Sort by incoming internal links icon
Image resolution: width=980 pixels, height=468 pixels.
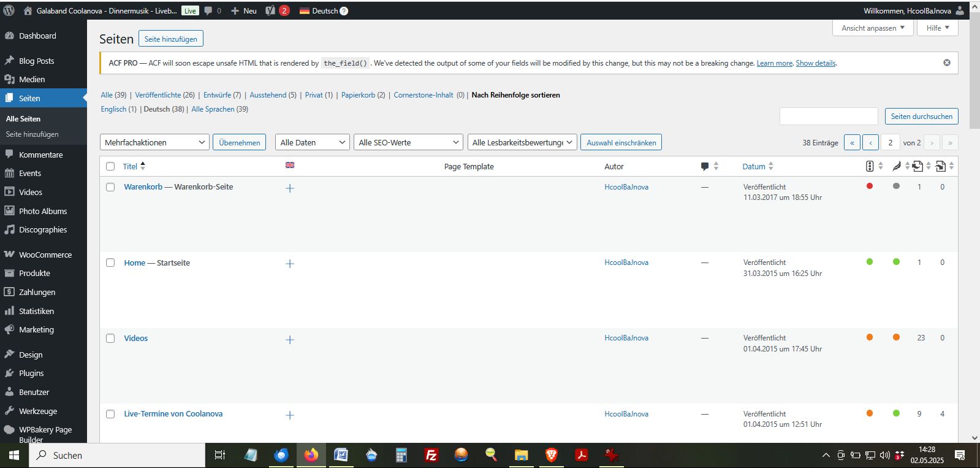point(941,166)
